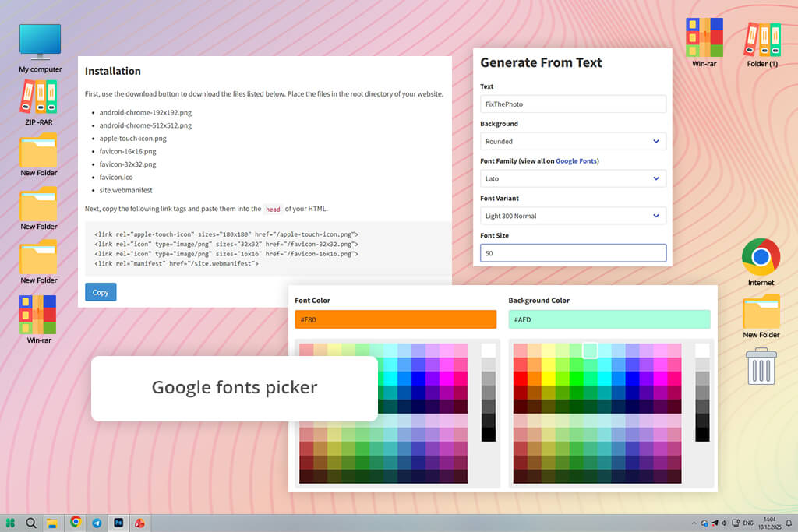Open the notification bell in system tray
Image resolution: width=798 pixels, height=532 pixels.
(789, 523)
